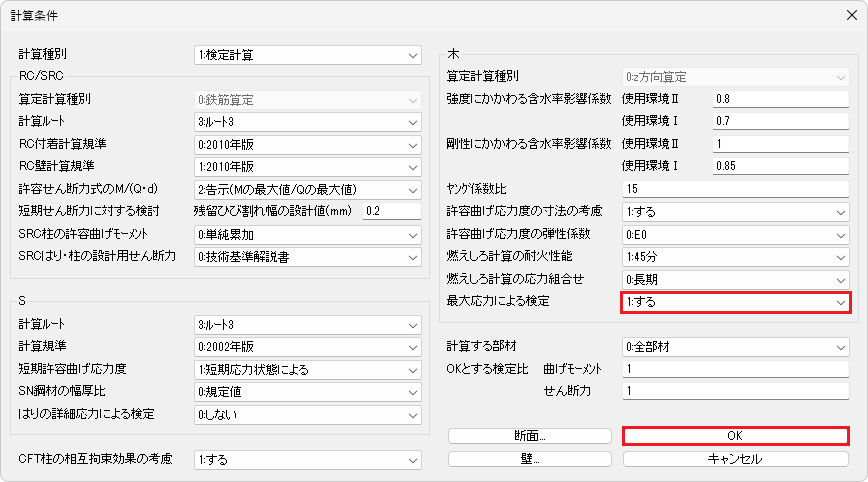The height and width of the screenshot is (482, 868).
Task: Open the CFT柱の相互拘束効果の考慮 dropdown
Action: [x=308, y=460]
